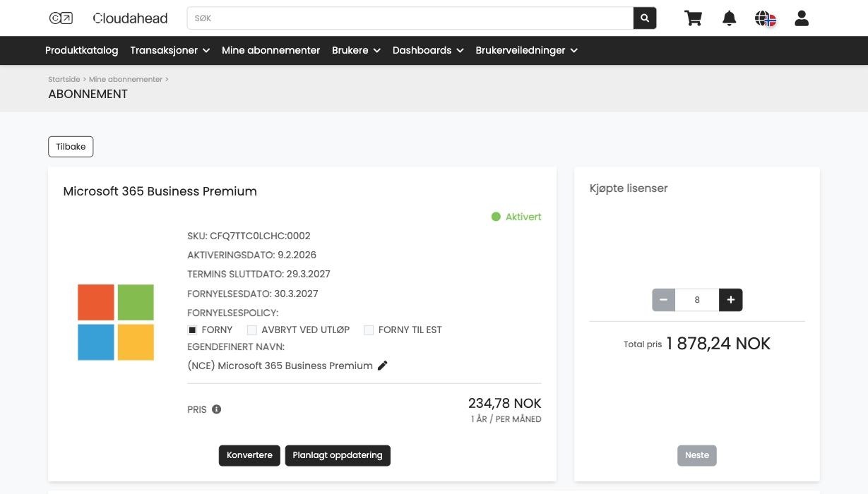
Task: Focus the SØK search field
Action: [410, 18]
